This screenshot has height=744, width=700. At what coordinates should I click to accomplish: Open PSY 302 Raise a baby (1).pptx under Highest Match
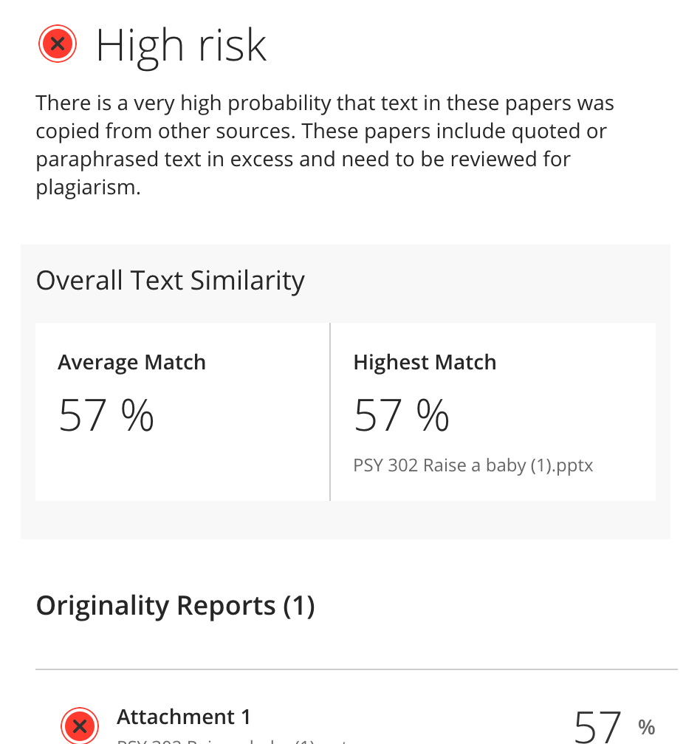[473, 465]
